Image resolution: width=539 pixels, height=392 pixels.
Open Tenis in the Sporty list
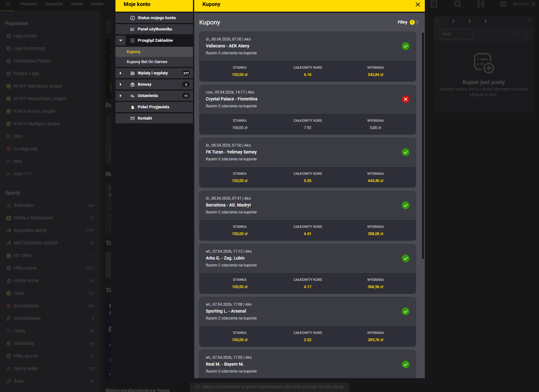pos(50,293)
